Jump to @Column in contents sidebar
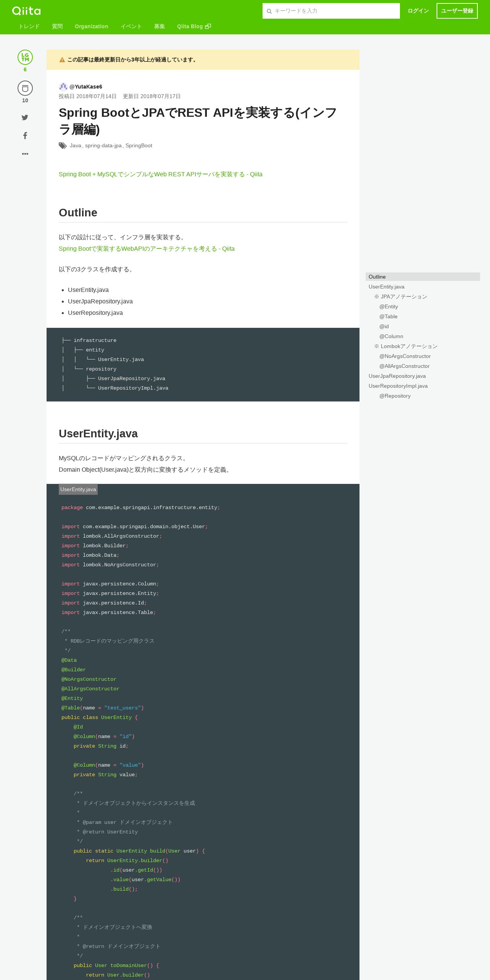This screenshot has height=980, width=490. point(391,336)
